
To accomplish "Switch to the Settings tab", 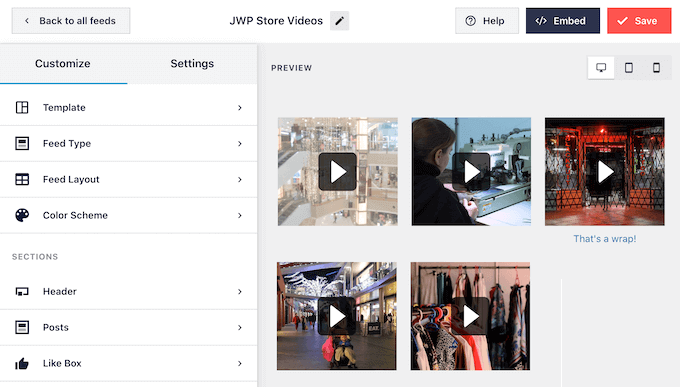I will tap(192, 64).
